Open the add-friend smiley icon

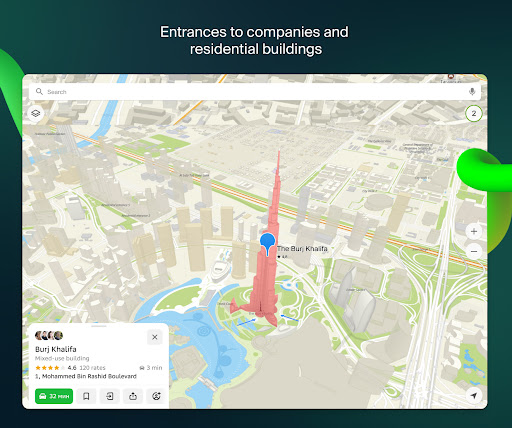[x=156, y=396]
